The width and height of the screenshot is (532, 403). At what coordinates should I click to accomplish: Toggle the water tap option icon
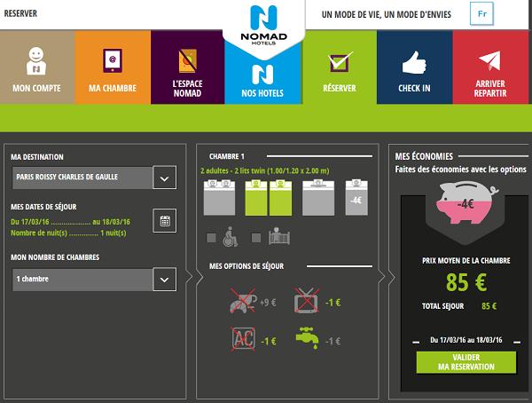pyautogui.click(x=307, y=340)
